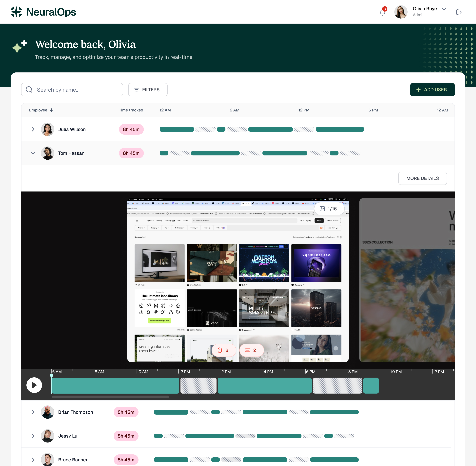Open MORE DETAILS for Tom Hassan
The width and height of the screenshot is (476, 466).
pos(422,178)
